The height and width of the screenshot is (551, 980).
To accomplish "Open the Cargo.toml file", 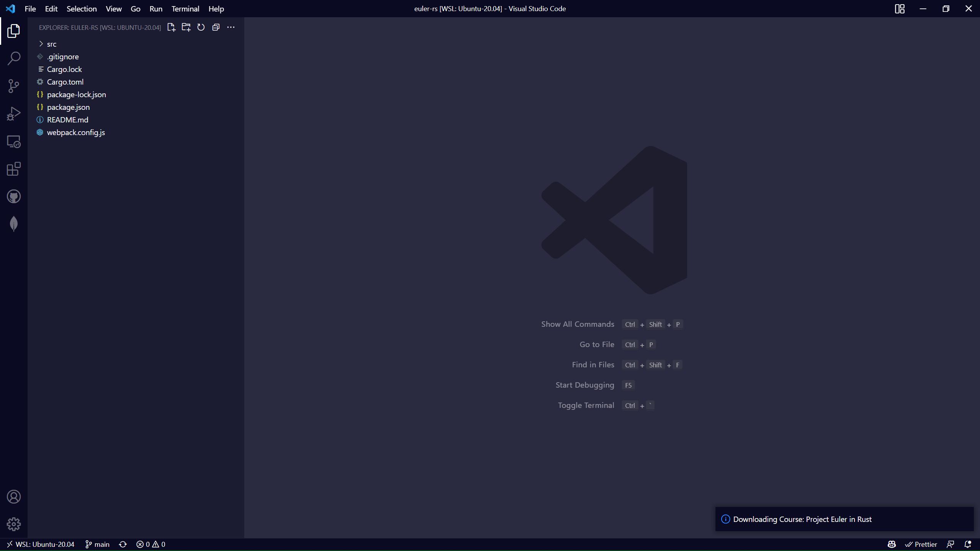I will (x=136, y=82).
